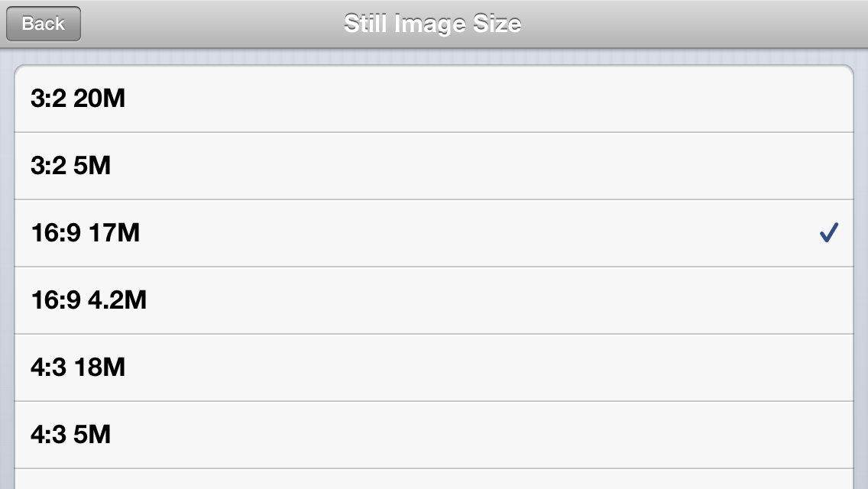Screen dimensions: 868x489
Task: Click the "3:2 20M" label text
Action: click(x=78, y=99)
